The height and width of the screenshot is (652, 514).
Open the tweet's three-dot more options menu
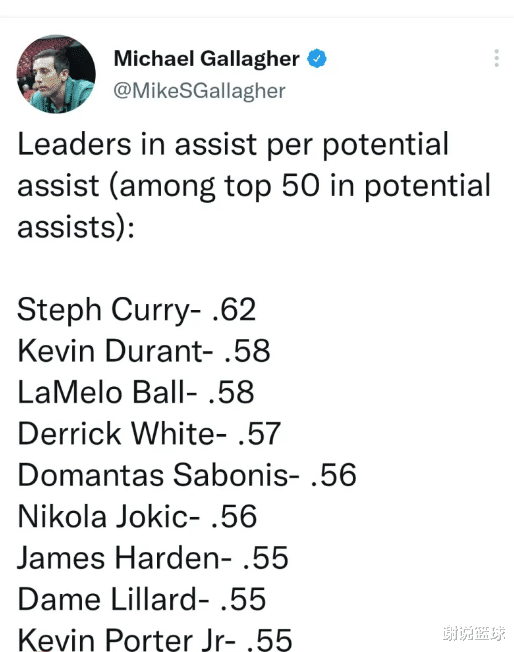pos(497,58)
